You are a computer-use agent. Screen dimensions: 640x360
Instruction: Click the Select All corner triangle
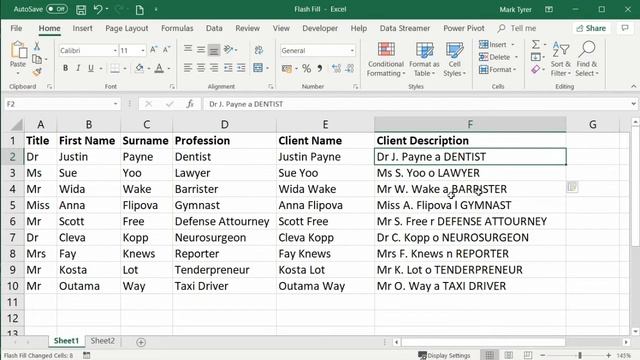tap(16, 124)
